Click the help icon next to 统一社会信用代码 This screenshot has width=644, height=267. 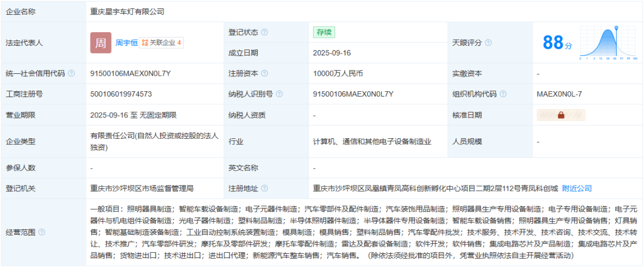coord(72,73)
